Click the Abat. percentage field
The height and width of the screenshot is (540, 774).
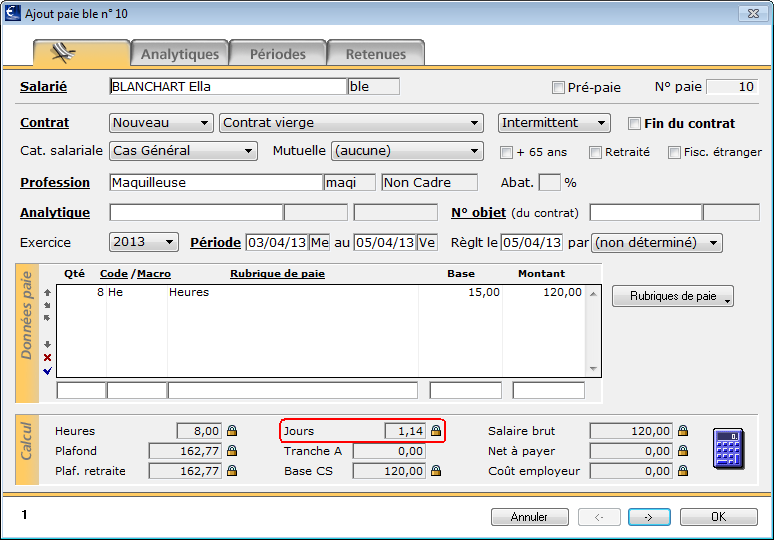[x=549, y=183]
